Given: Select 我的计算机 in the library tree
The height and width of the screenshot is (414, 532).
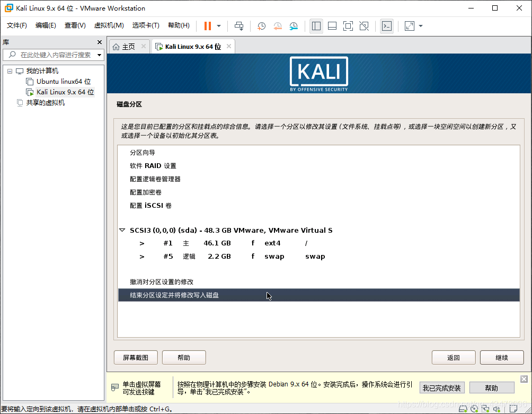Looking at the screenshot, I should pos(42,71).
